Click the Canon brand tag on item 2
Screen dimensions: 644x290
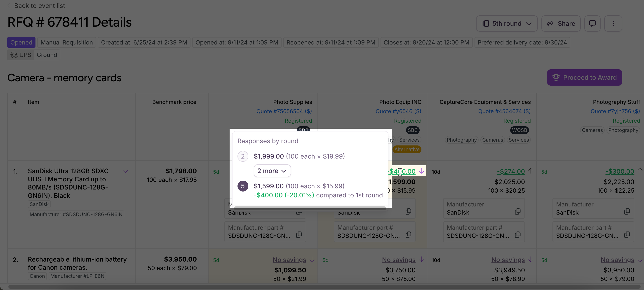pyautogui.click(x=37, y=276)
